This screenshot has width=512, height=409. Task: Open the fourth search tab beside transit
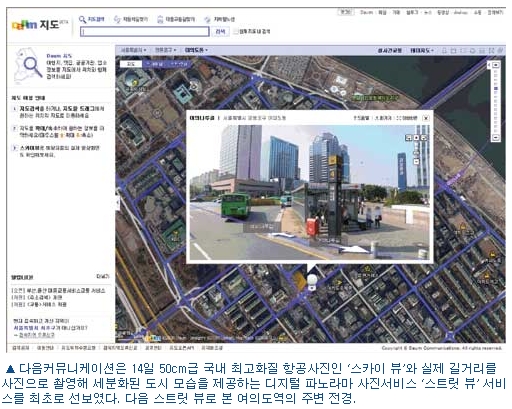220,19
